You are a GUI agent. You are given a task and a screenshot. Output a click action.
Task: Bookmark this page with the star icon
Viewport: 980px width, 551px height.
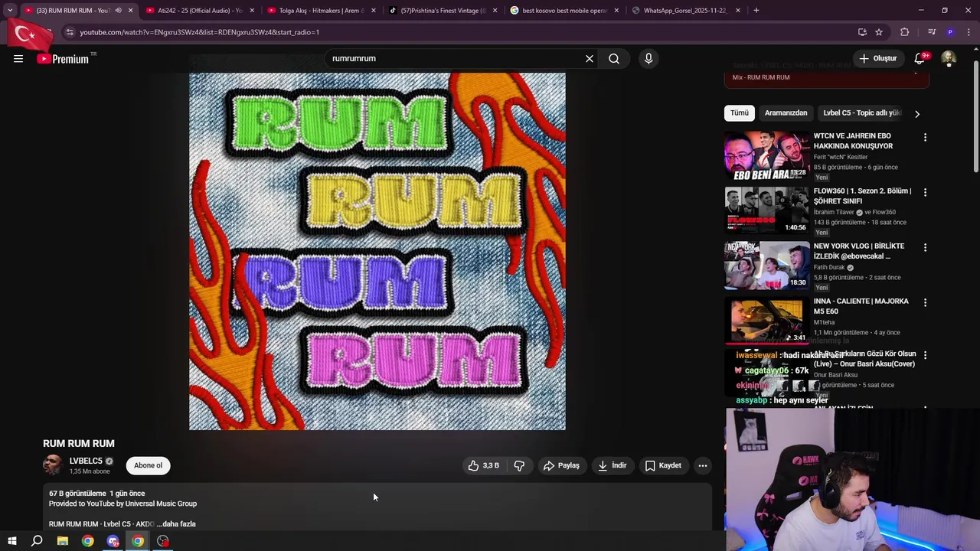click(x=879, y=32)
